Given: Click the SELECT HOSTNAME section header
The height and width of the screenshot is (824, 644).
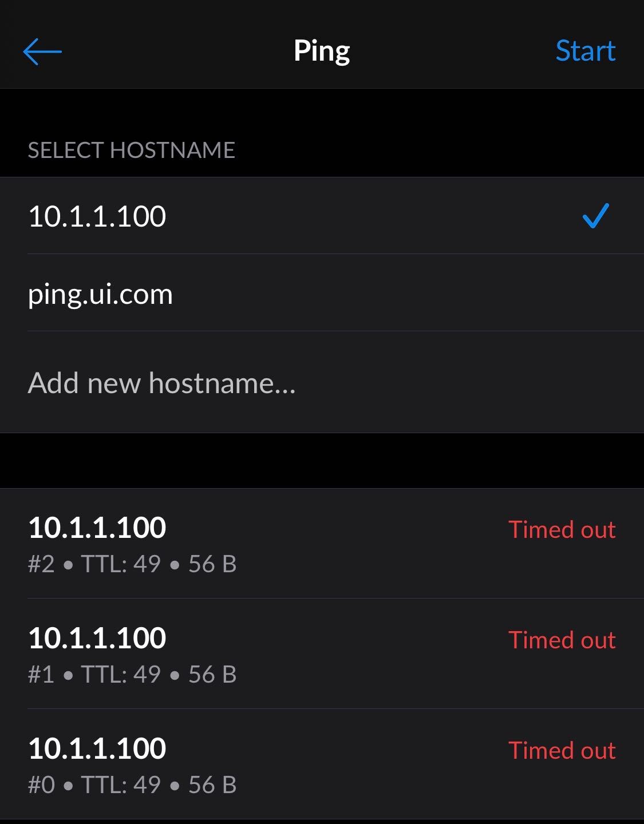Looking at the screenshot, I should [x=131, y=150].
